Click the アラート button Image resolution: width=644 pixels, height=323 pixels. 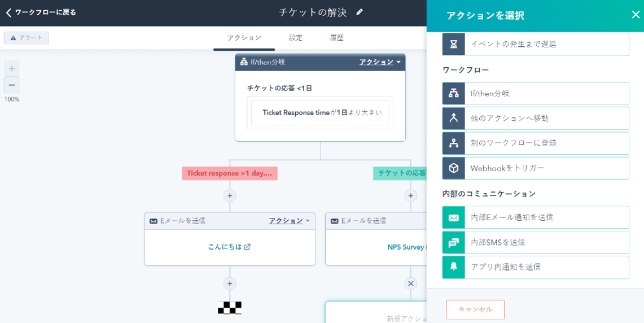click(27, 38)
